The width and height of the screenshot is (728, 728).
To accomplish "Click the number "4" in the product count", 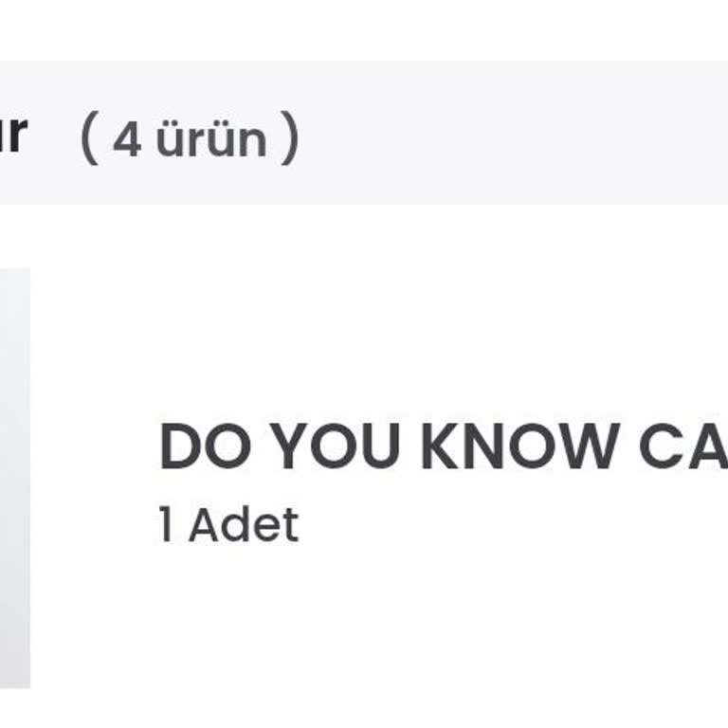I will point(127,140).
